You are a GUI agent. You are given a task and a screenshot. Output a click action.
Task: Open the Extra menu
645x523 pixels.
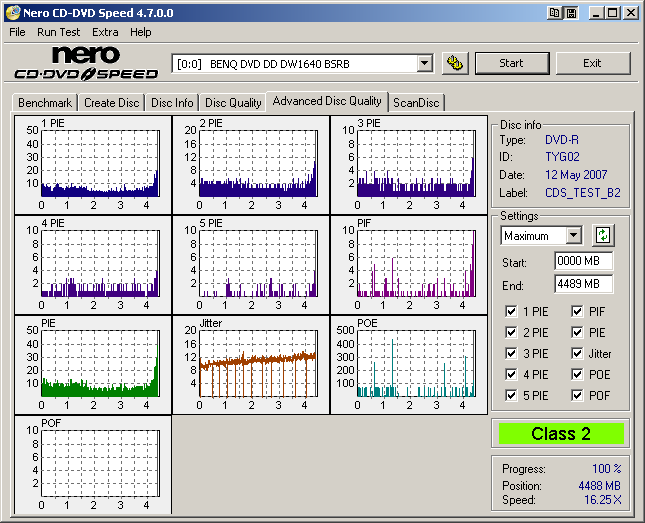click(x=105, y=32)
